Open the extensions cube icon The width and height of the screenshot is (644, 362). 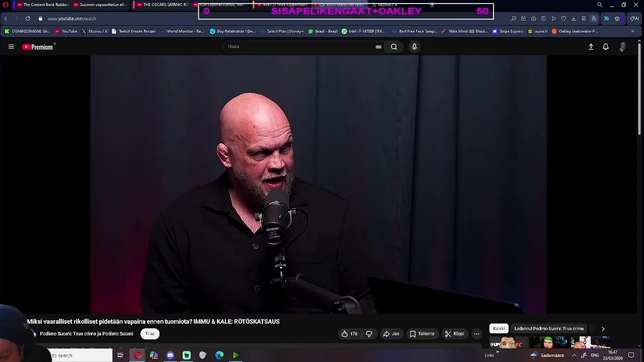click(x=617, y=19)
